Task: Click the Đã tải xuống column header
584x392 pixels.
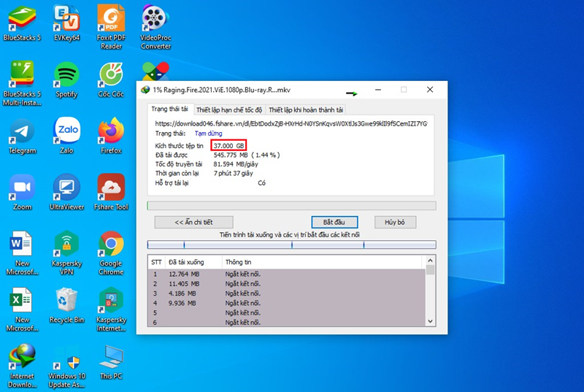Action: pos(193,262)
